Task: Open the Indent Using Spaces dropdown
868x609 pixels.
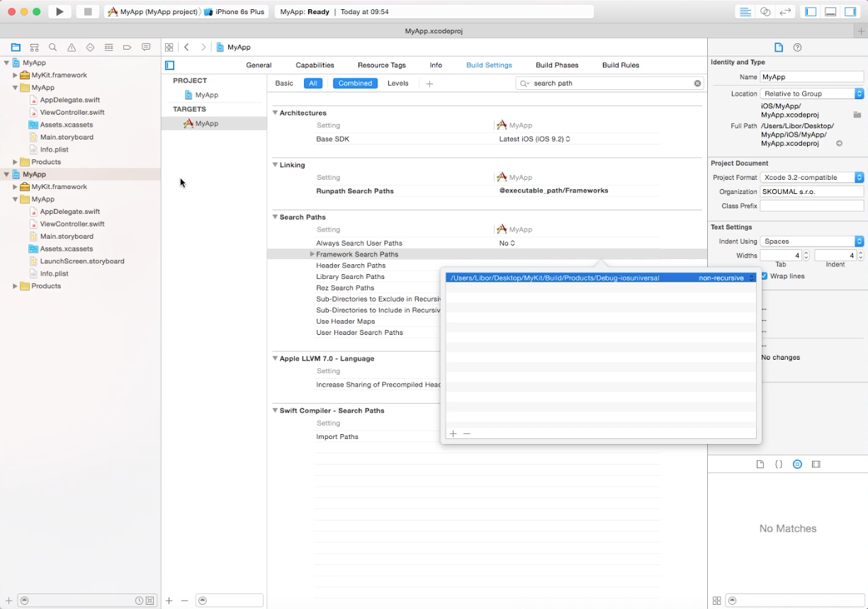Action: 812,241
